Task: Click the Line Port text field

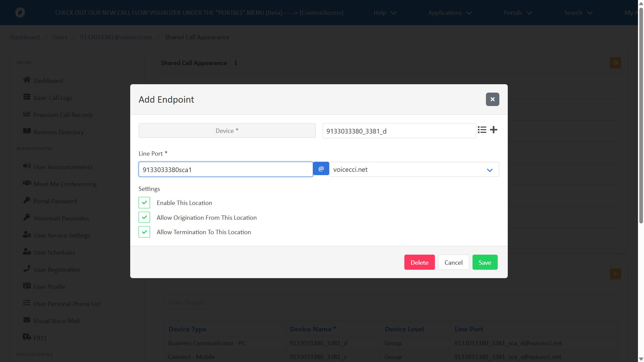Action: (x=226, y=169)
